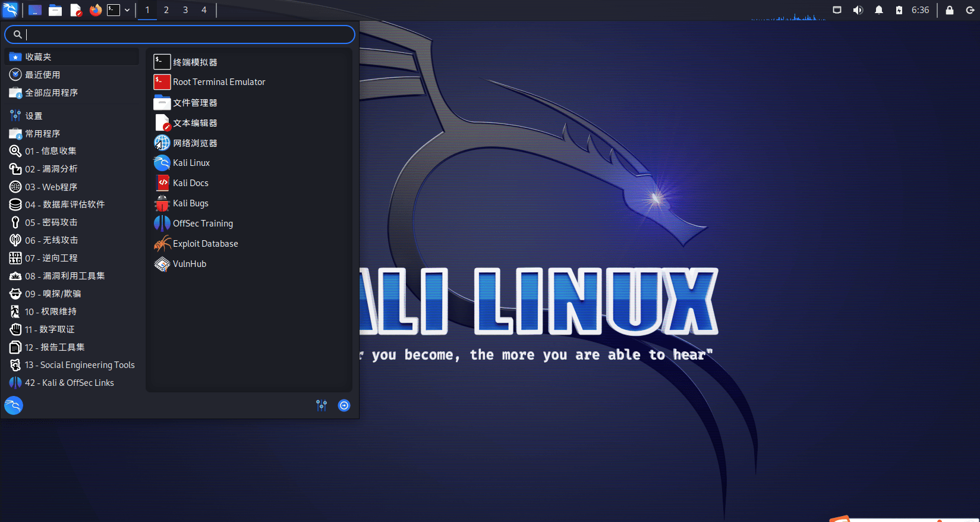Select the 05 - 密码攻击 category

coord(51,222)
